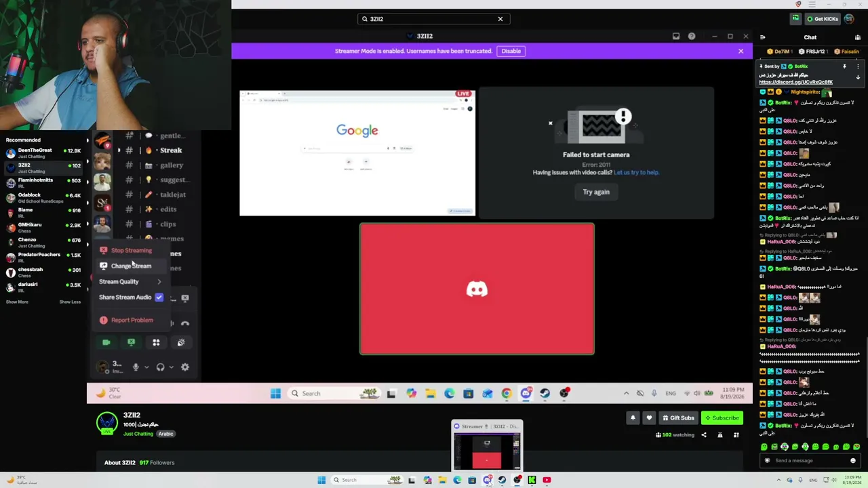This screenshot has height=488, width=868.
Task: Unpin the pinned BotRix message
Action: click(x=844, y=66)
